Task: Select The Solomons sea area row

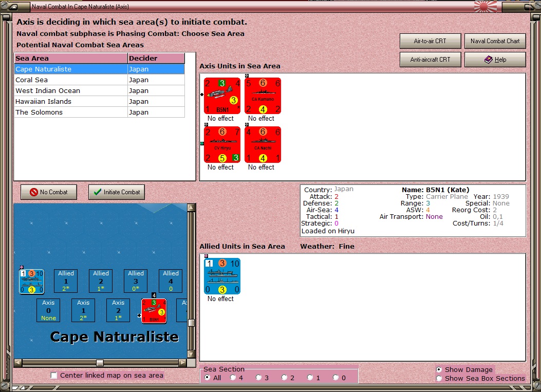Action: (x=99, y=112)
